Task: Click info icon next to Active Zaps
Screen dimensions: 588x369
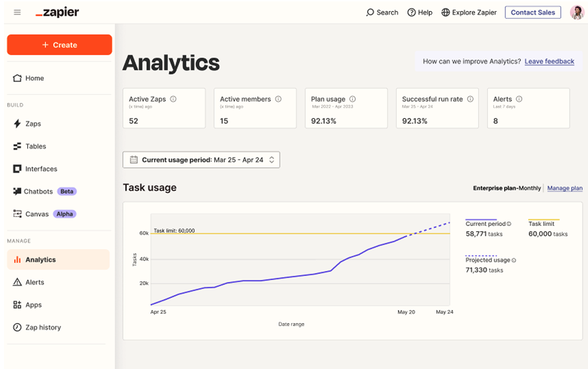Action: 173,99
